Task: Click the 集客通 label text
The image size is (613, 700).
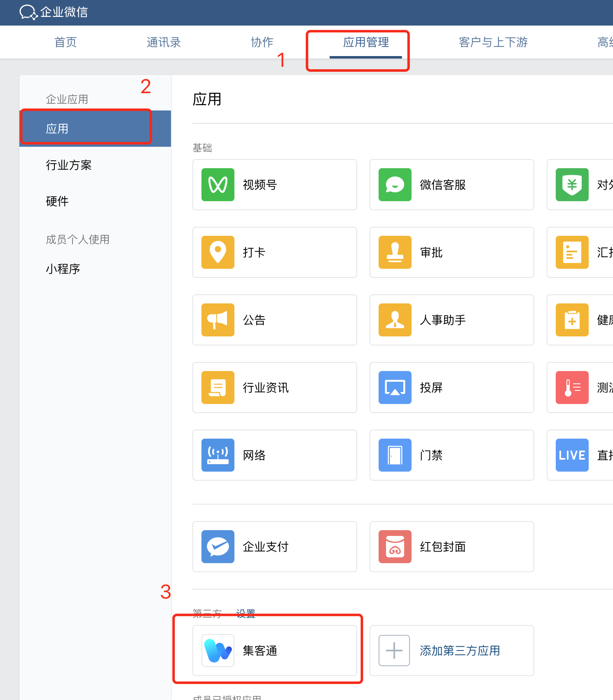Action: click(x=260, y=651)
